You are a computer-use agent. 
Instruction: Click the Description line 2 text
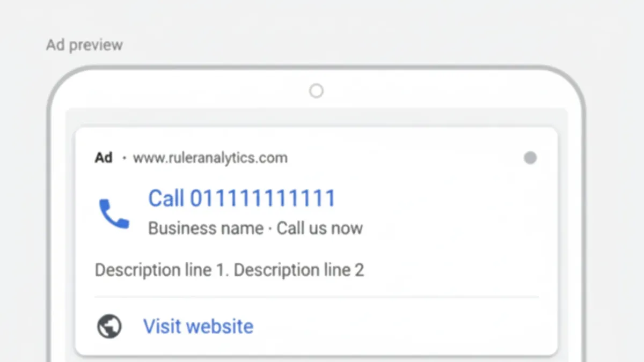tap(299, 270)
